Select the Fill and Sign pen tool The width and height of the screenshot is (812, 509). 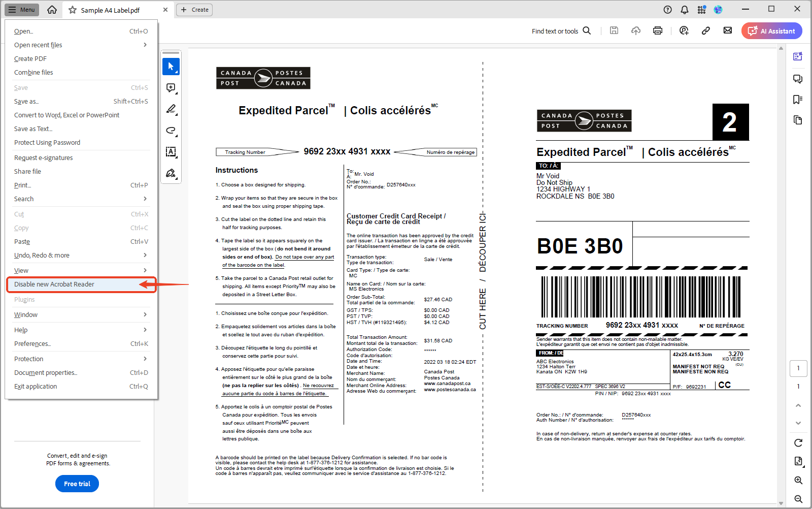[171, 173]
